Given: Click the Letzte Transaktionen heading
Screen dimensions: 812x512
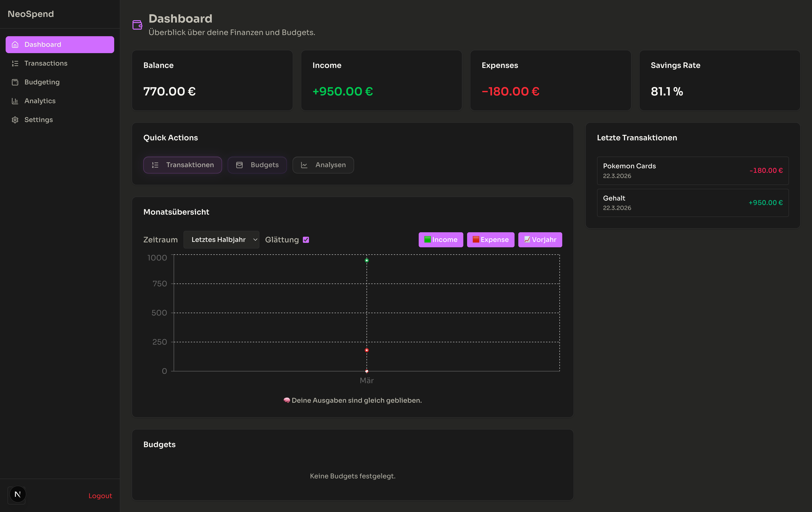Looking at the screenshot, I should [637, 138].
